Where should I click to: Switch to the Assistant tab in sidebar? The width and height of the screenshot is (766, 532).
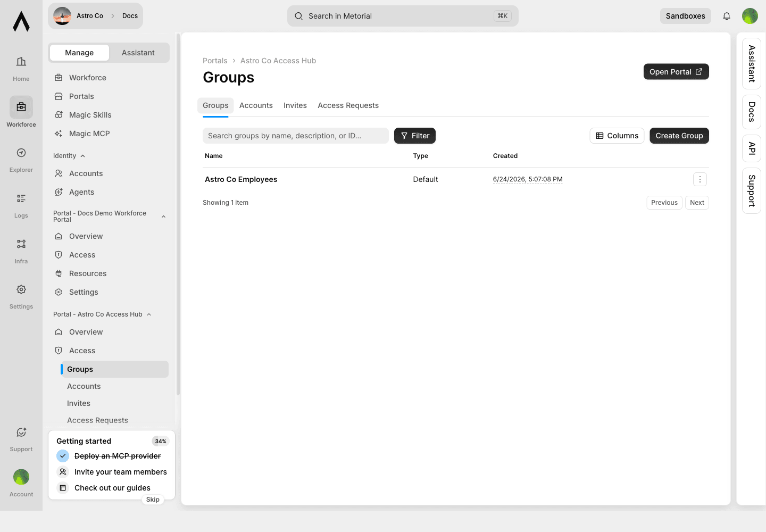click(x=138, y=53)
